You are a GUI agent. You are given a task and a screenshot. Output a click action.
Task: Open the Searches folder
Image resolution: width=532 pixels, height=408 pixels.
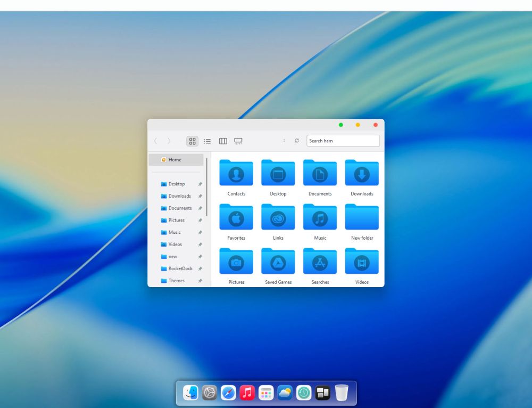tap(320, 261)
